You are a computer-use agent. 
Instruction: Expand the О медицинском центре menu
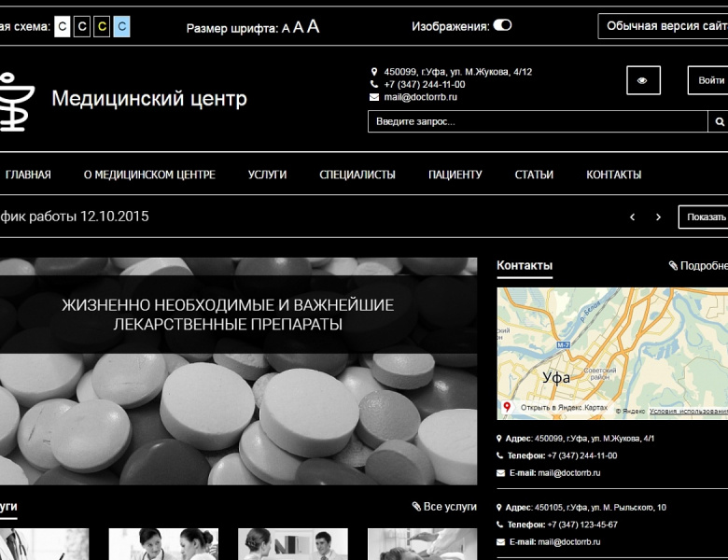pos(149,175)
